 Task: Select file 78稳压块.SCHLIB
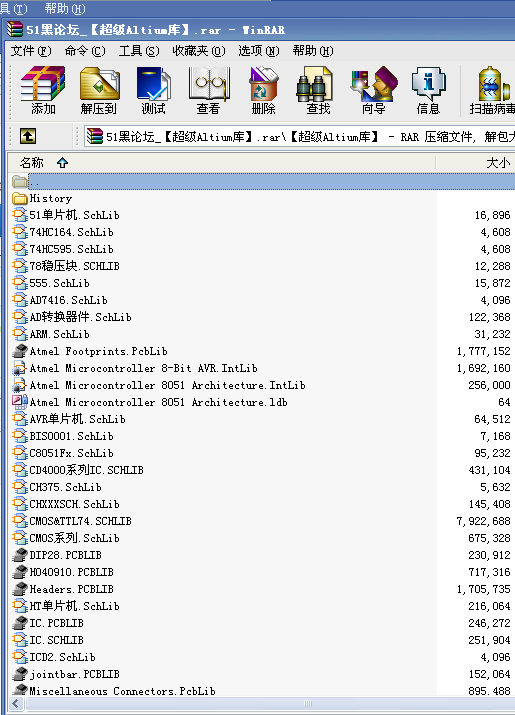74,266
